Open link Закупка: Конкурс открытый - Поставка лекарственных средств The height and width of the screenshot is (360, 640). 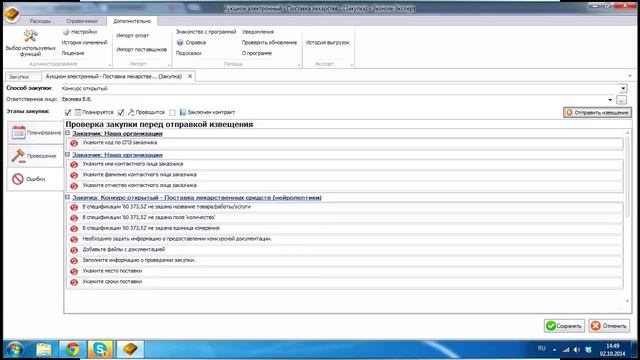[x=197, y=198]
